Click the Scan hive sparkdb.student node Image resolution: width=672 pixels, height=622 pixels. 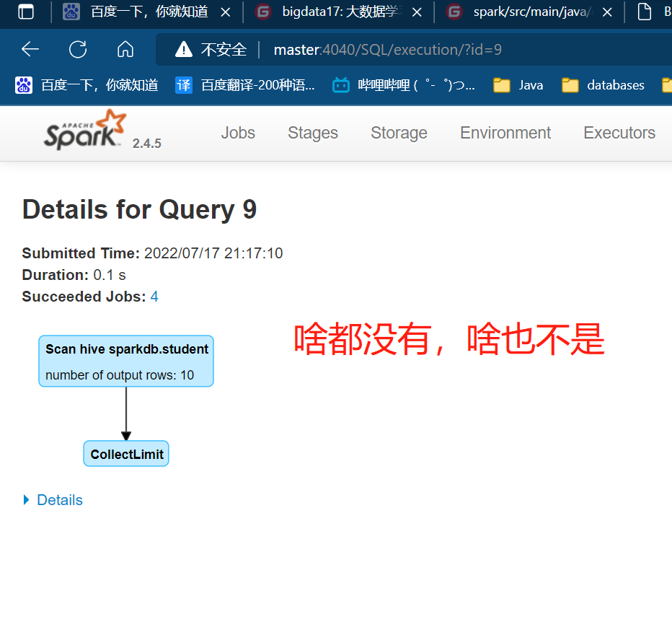coord(126,362)
